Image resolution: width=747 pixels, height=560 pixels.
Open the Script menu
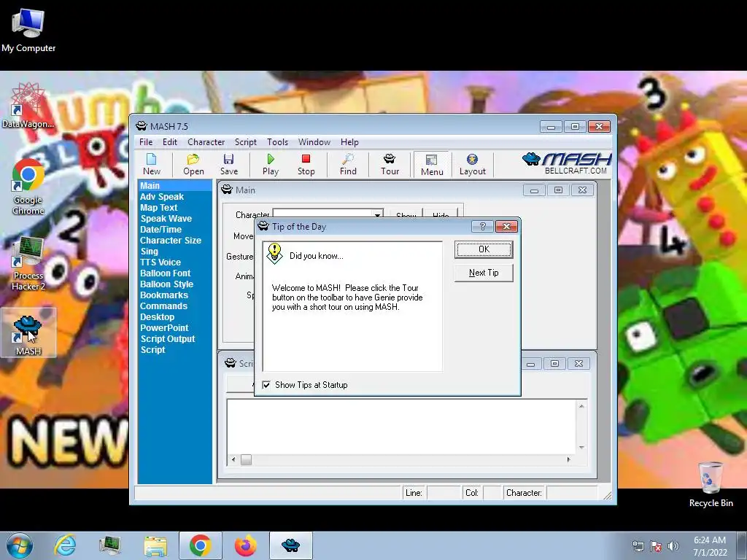click(245, 142)
